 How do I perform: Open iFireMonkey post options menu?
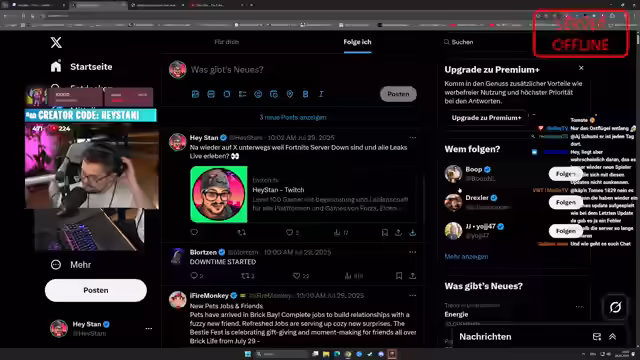click(x=413, y=296)
